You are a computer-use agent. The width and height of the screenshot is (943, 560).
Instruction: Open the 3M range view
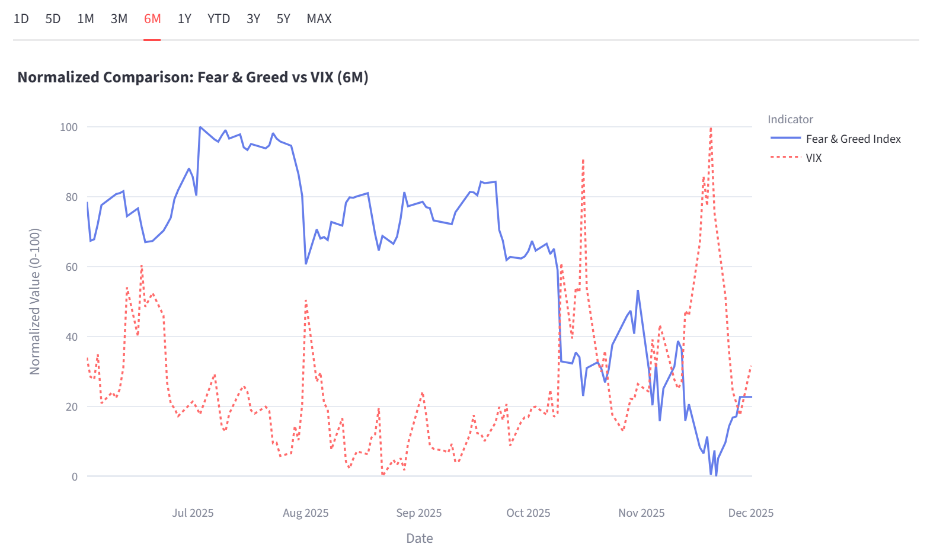click(x=119, y=19)
